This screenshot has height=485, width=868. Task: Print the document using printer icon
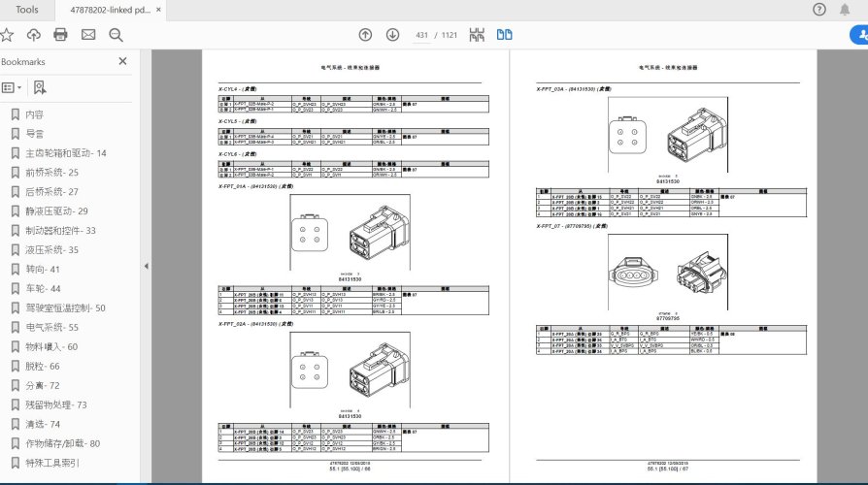(x=60, y=35)
